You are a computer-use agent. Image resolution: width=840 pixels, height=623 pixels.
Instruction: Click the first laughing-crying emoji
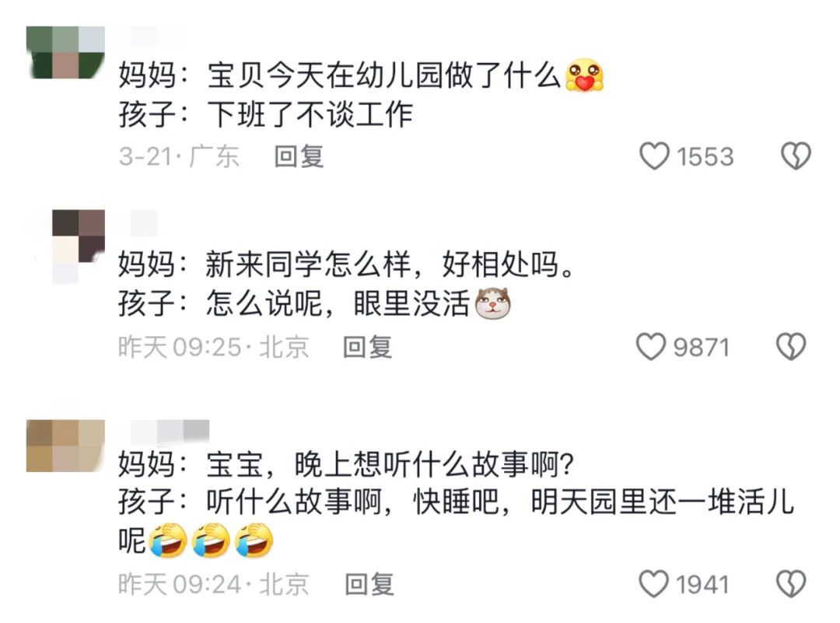(168, 540)
